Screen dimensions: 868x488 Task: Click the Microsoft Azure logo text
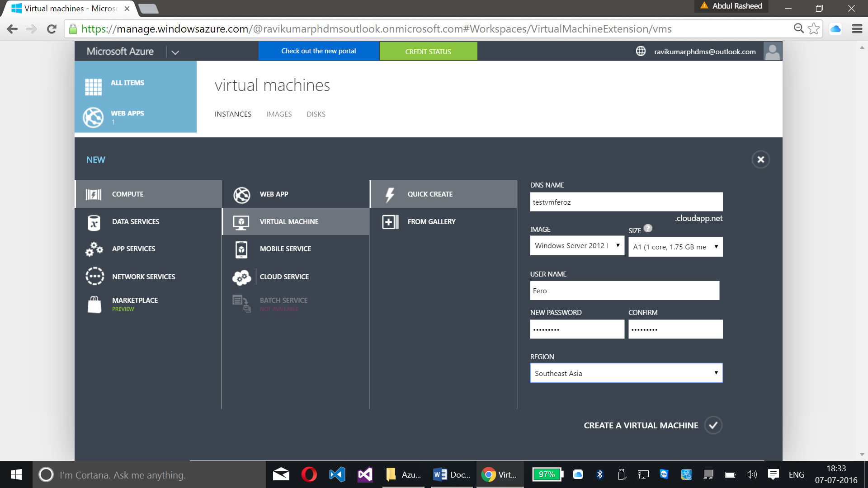(x=120, y=52)
